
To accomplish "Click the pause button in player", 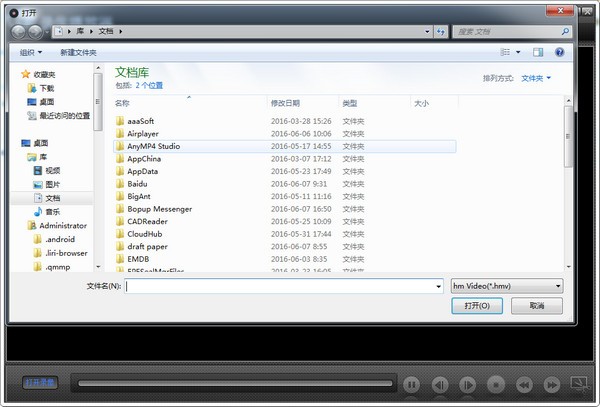I will (411, 384).
